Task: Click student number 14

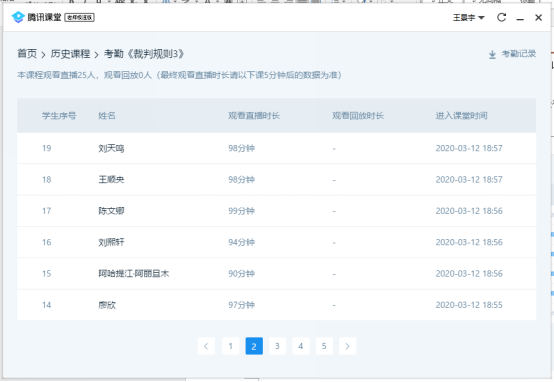Action: click(x=47, y=305)
